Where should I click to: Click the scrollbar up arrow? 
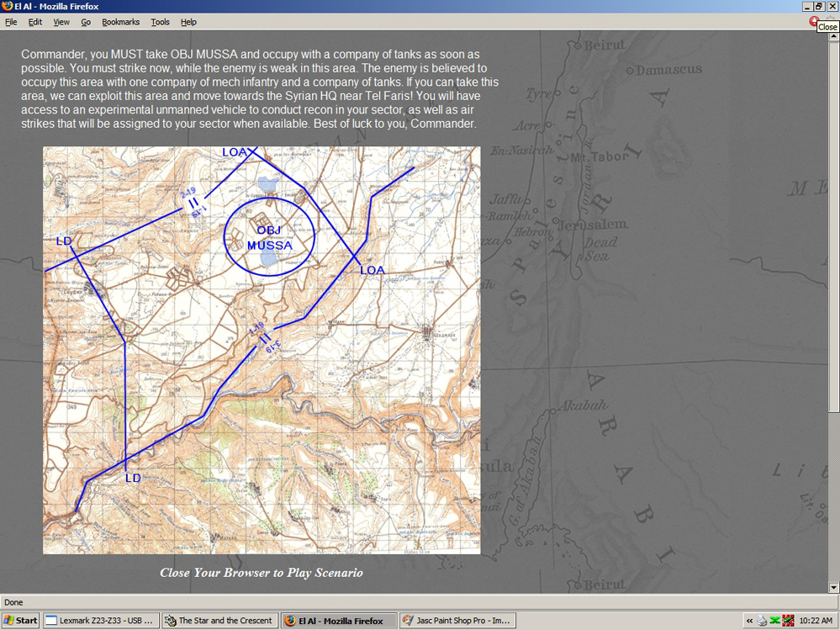(834, 35)
